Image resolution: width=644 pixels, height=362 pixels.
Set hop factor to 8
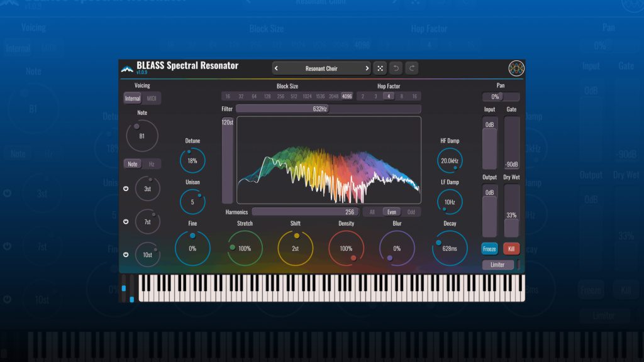[401, 96]
